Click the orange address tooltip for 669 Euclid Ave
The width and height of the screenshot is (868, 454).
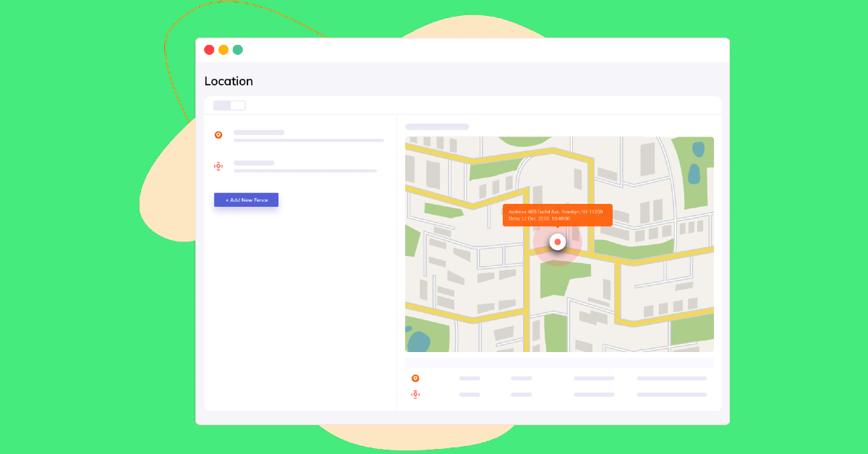pos(557,215)
